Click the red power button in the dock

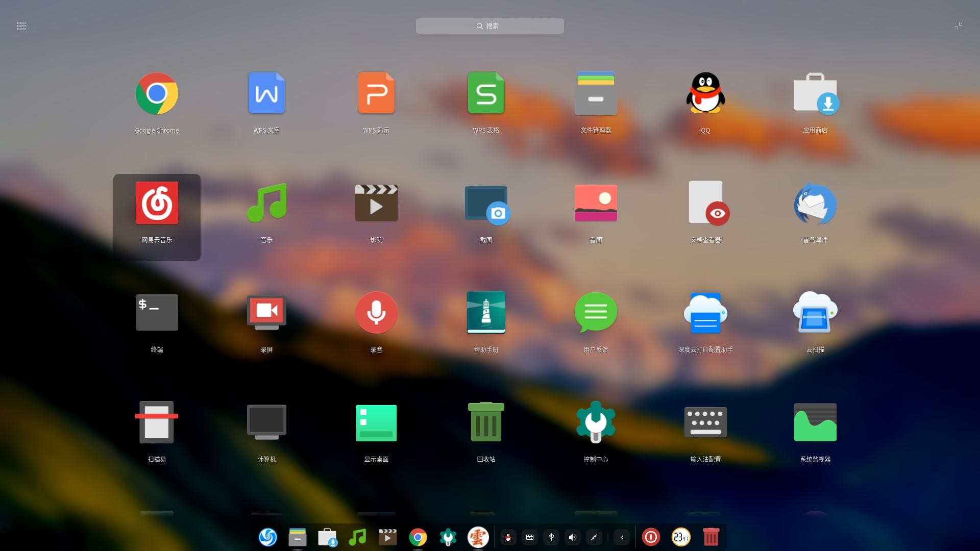coord(651,537)
